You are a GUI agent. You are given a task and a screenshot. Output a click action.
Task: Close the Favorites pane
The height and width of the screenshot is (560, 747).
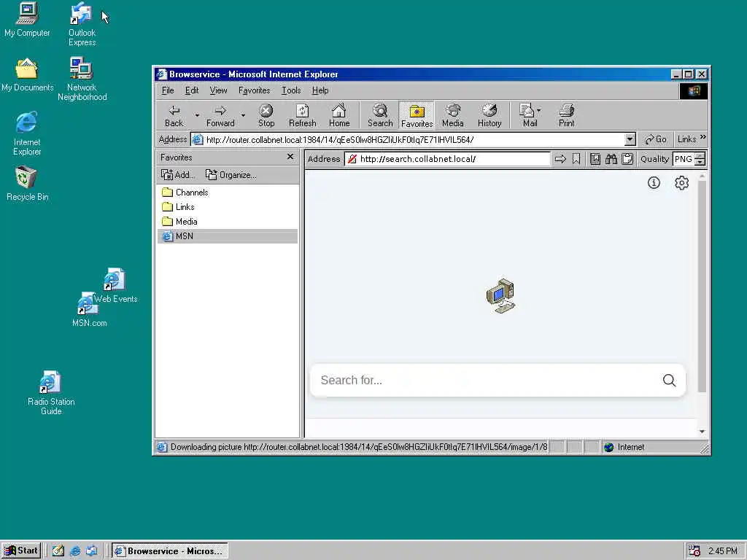pyautogui.click(x=290, y=157)
